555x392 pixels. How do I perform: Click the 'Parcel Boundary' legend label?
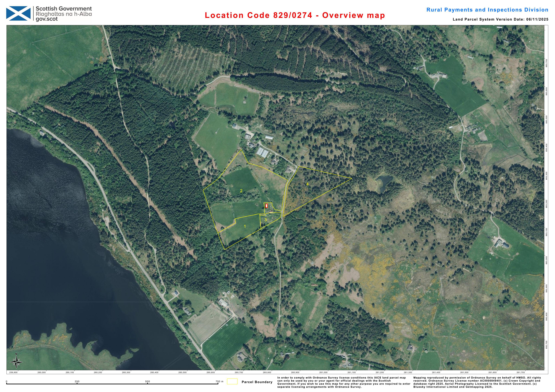[257, 382]
